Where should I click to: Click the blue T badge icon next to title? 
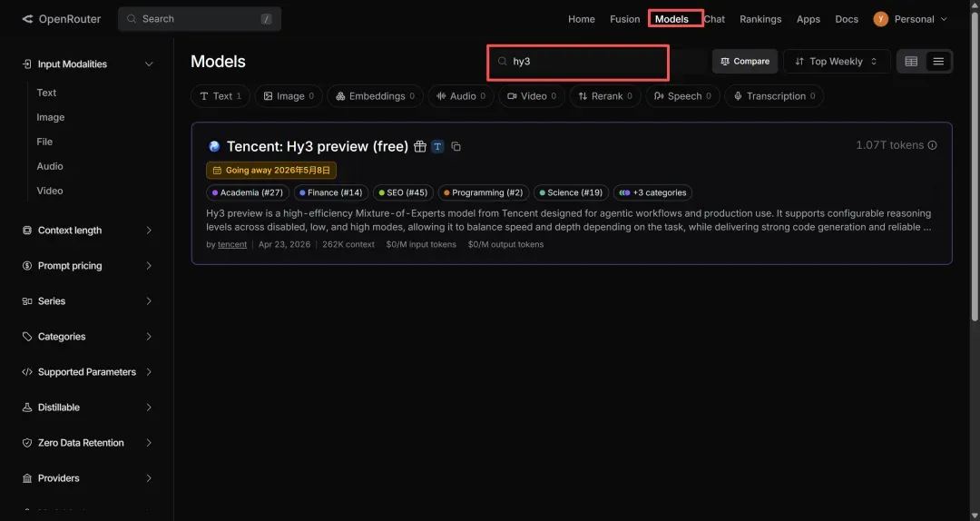coord(437,146)
